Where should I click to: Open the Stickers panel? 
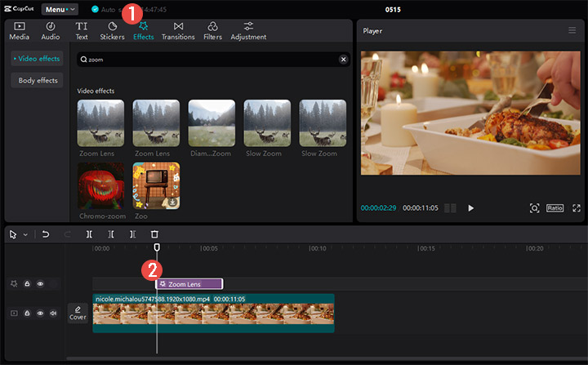pos(112,31)
